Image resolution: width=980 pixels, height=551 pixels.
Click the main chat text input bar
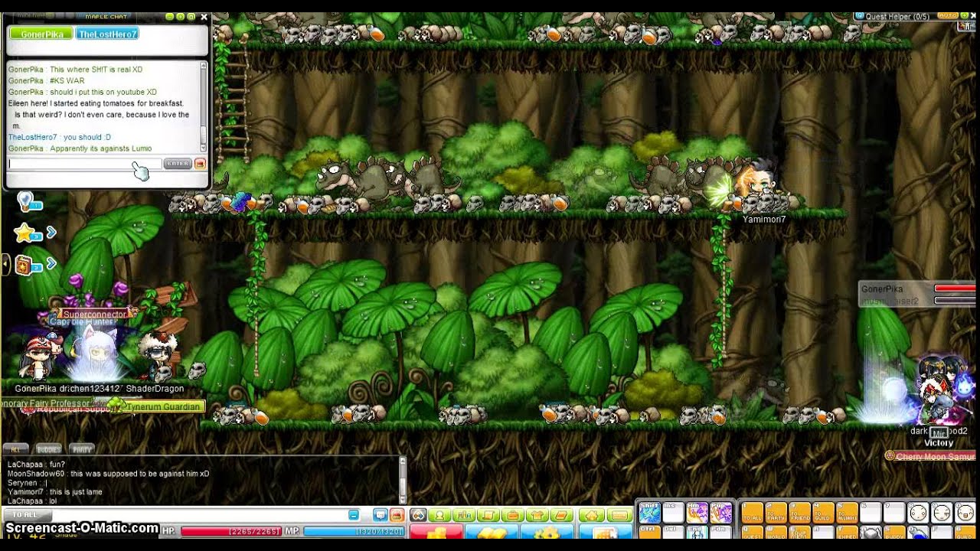pos(199,515)
